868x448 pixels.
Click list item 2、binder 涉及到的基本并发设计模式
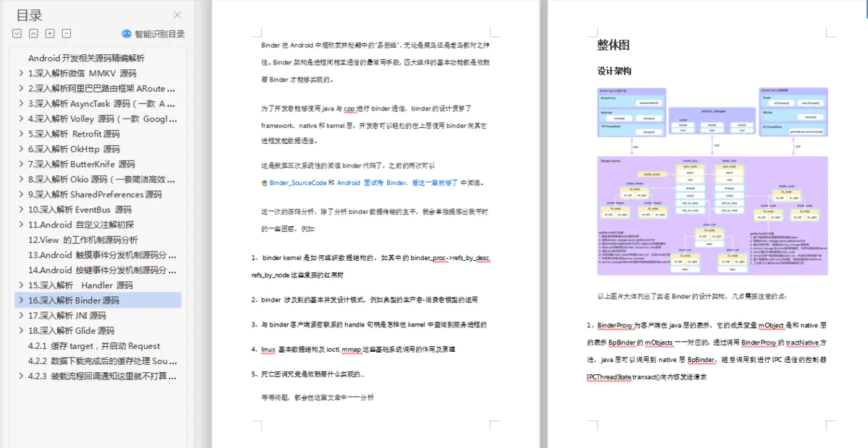click(x=365, y=299)
